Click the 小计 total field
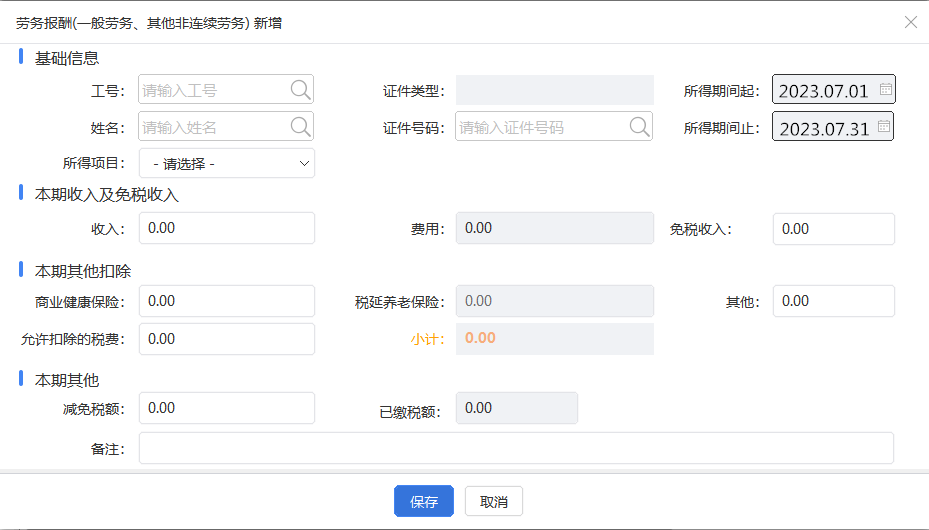The image size is (929, 530). pos(555,339)
